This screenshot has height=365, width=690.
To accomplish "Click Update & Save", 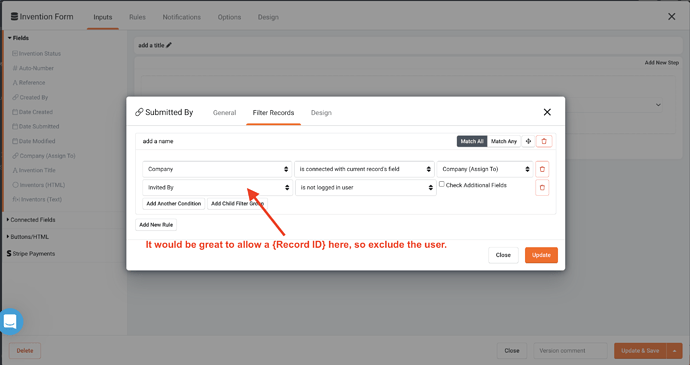I will pos(640,351).
